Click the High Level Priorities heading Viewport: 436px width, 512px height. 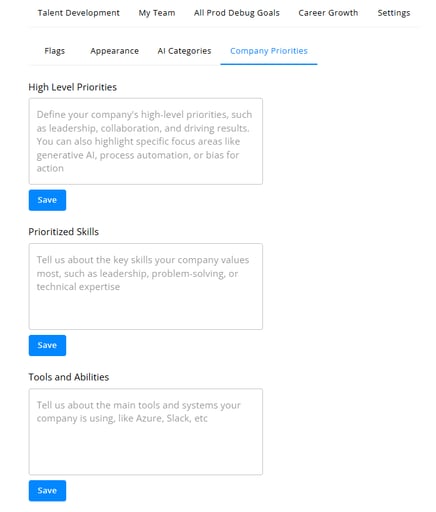coord(73,87)
